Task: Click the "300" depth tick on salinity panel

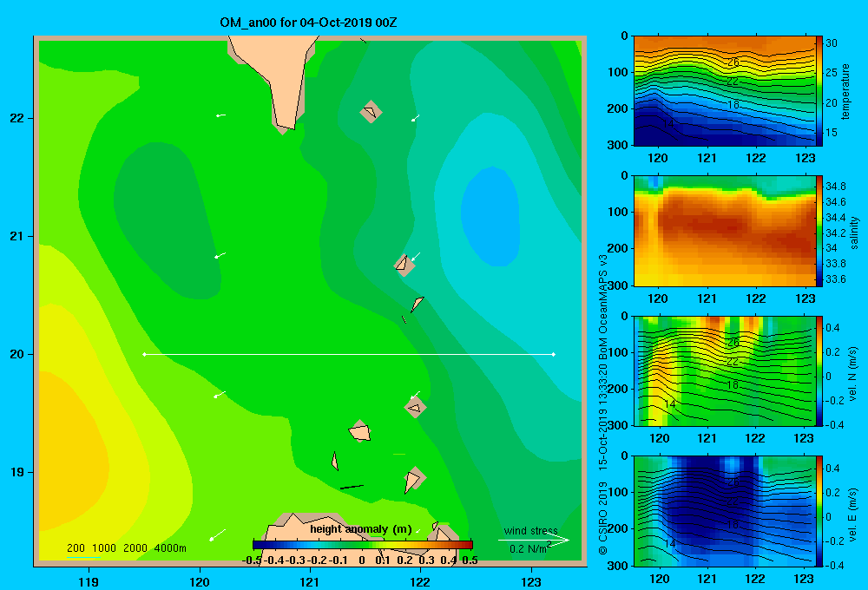Action: point(619,285)
